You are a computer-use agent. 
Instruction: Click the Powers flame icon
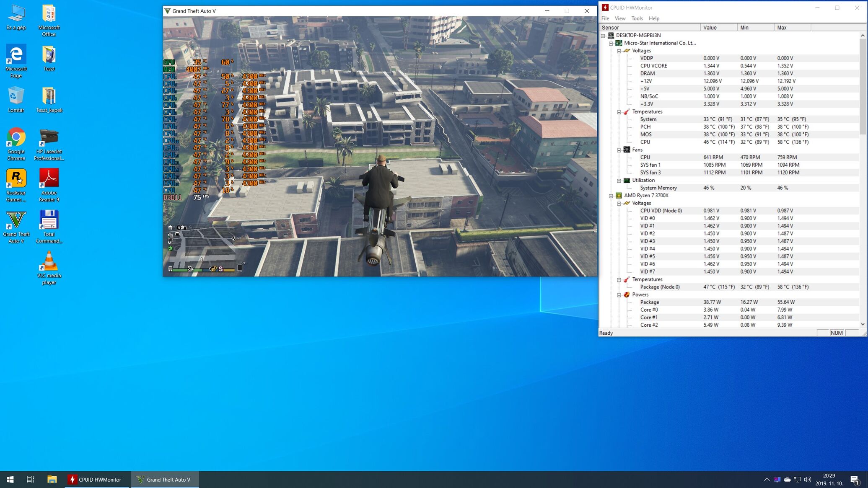tap(627, 295)
